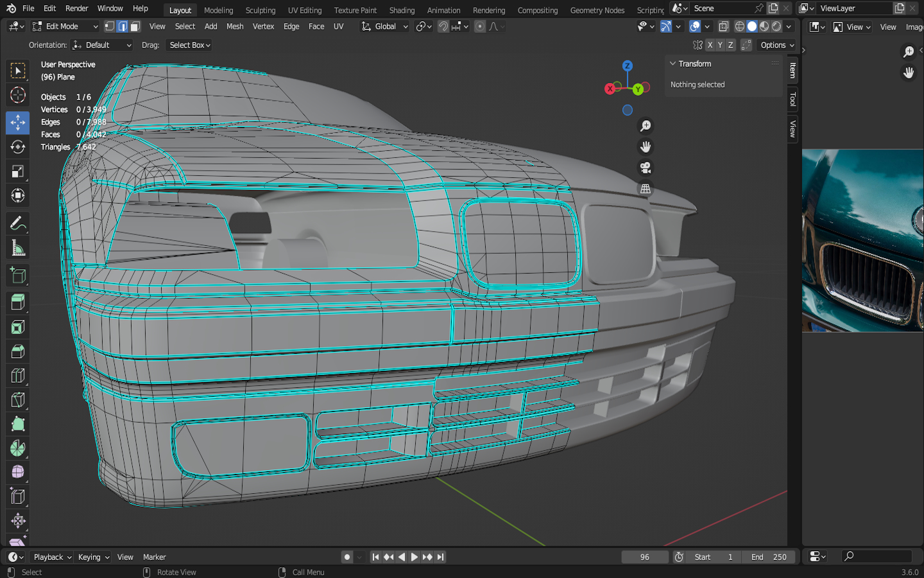Switch to the Sculpting workspace tab
This screenshot has height=578, width=924.
coord(260,10)
